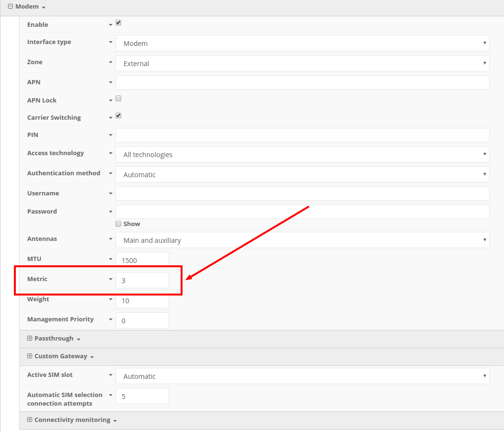Collapse the Modem section minus icon
This screenshot has width=504, height=432.
pos(11,7)
